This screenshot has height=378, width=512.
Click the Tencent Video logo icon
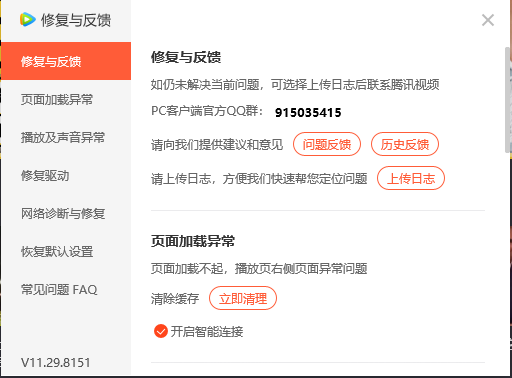click(28, 19)
